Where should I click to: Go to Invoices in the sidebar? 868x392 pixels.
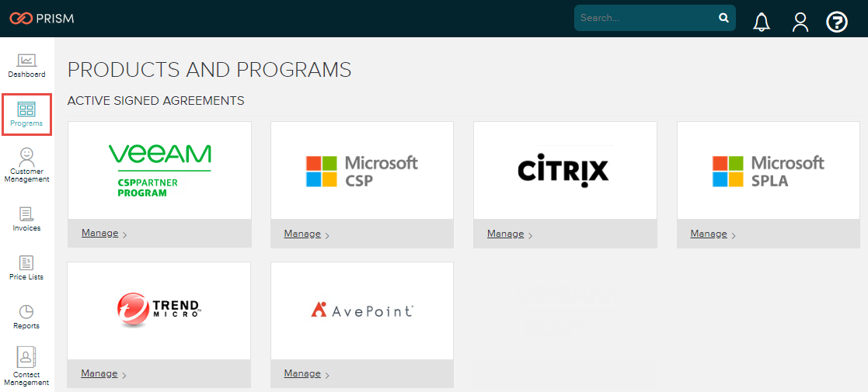pos(26,219)
